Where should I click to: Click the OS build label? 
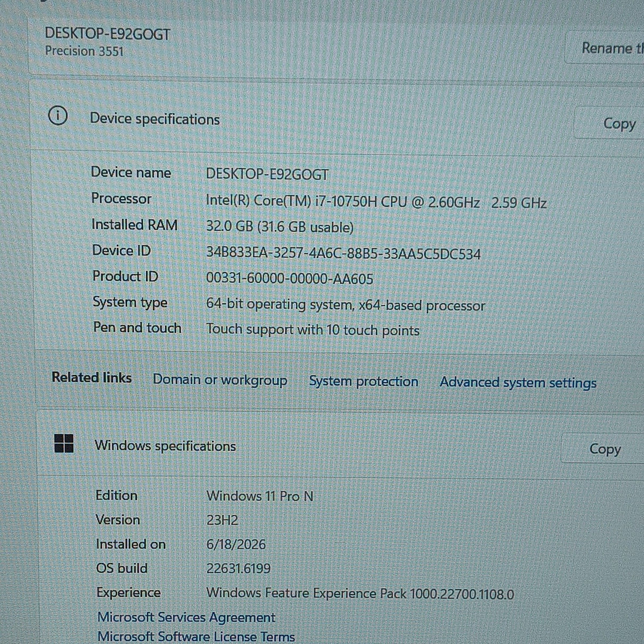click(x=122, y=568)
